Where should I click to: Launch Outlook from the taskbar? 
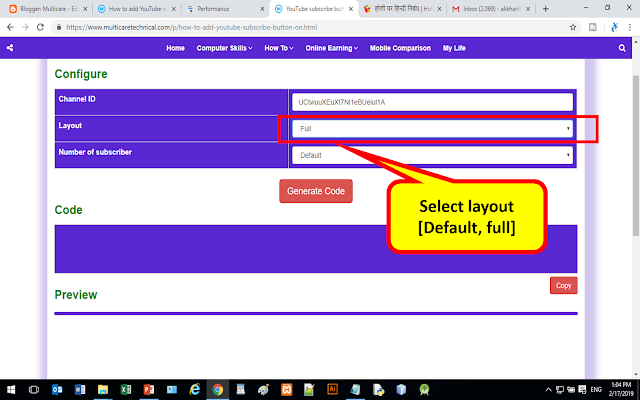coord(57,390)
